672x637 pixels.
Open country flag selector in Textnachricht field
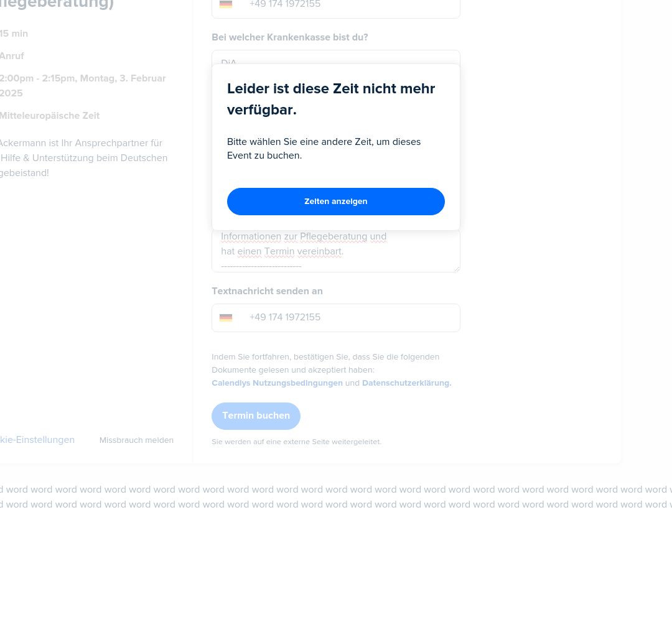[x=226, y=317]
